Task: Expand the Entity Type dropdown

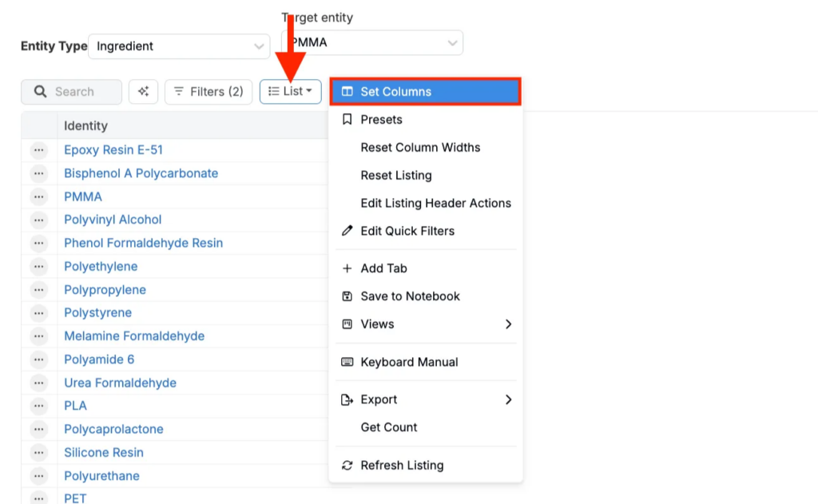Action: pos(180,46)
